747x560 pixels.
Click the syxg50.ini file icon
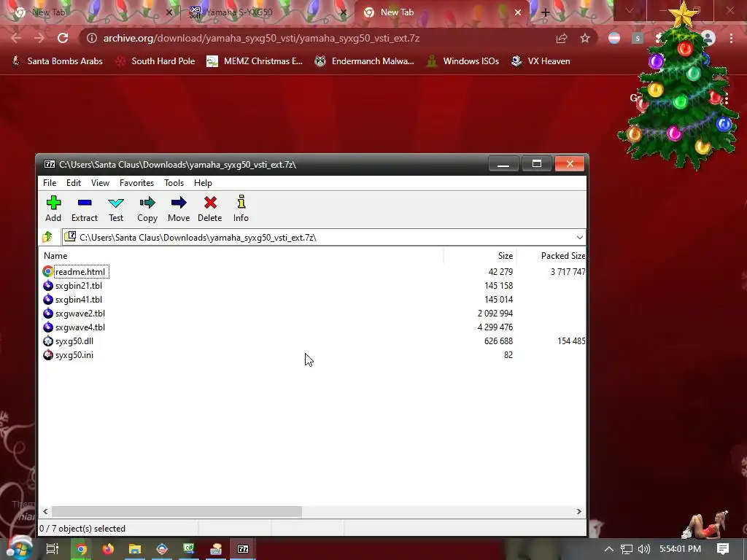click(x=47, y=355)
